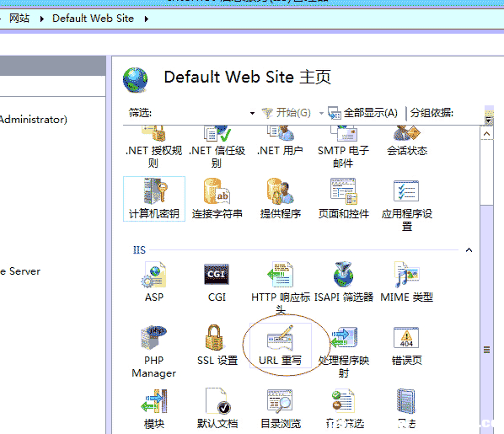504x434 pixels.
Task: Expand the Default Web Site breadcrumb arrow
Action: point(147,19)
